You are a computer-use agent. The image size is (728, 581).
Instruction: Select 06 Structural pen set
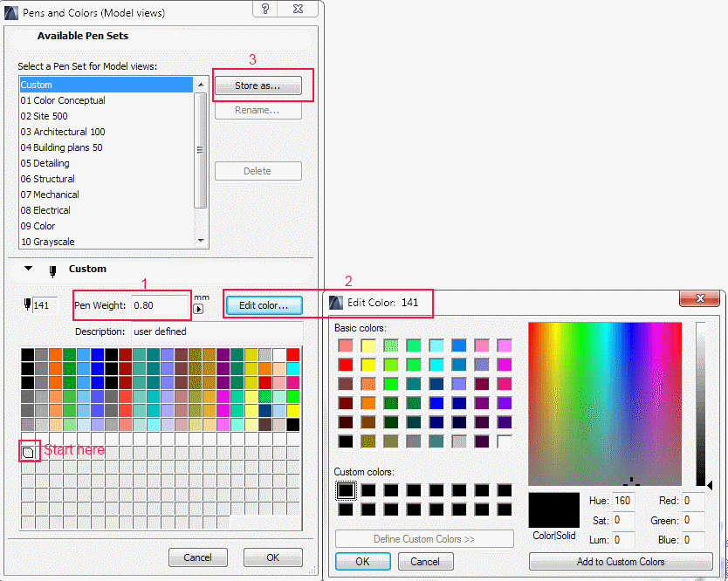(x=106, y=179)
